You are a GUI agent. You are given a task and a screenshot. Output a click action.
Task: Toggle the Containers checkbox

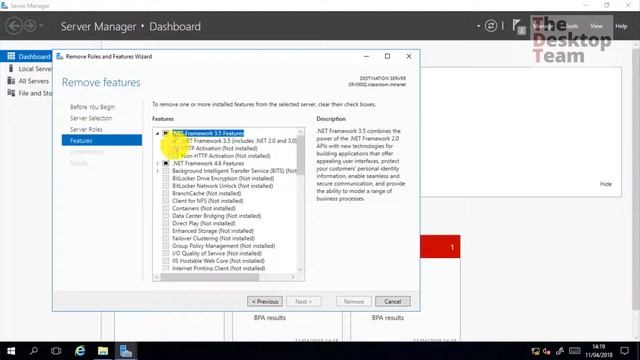pos(166,208)
